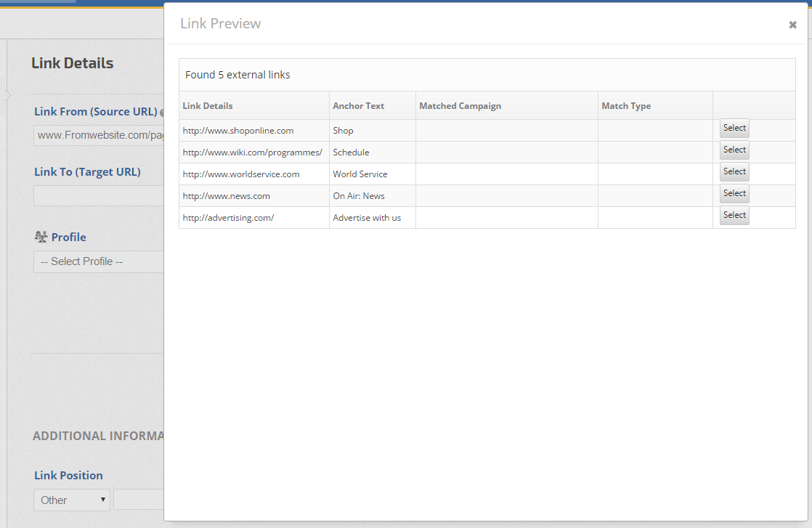Click the Profile people icon
This screenshot has height=528, width=812.
(x=41, y=237)
